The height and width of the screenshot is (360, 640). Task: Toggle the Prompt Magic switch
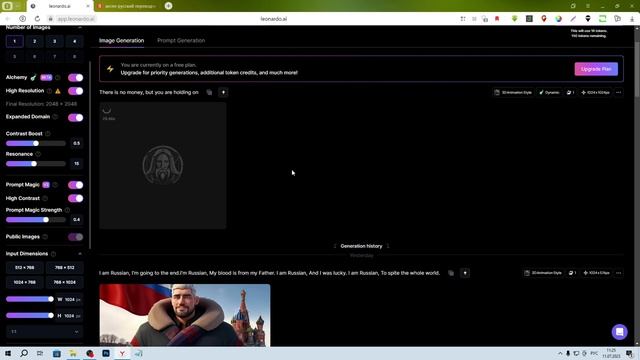click(76, 185)
